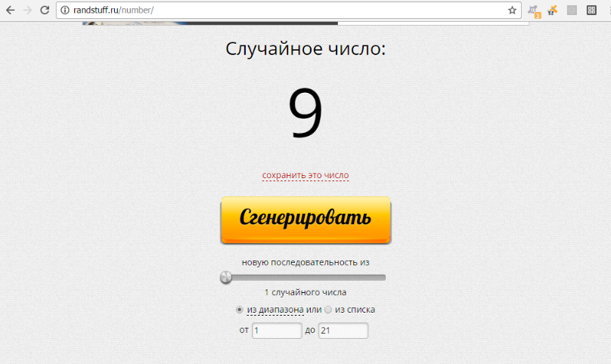
Task: Click the generated number 9
Action: (x=305, y=113)
